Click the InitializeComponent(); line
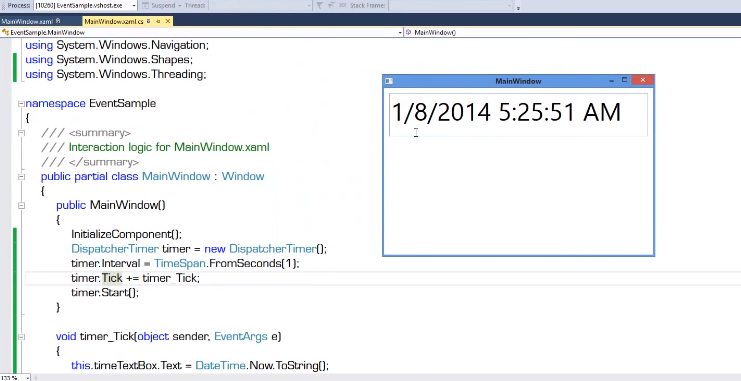Screen dimensions: 741x381 click(126, 234)
